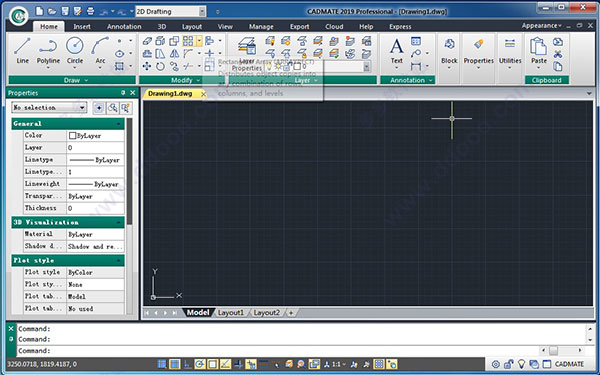The height and width of the screenshot is (375, 600).
Task: Click the Table icon in Annotation
Action: coord(416,41)
